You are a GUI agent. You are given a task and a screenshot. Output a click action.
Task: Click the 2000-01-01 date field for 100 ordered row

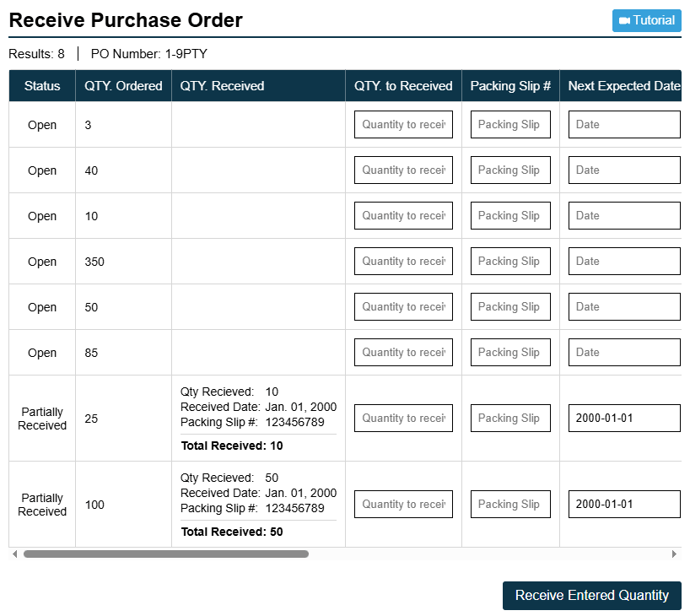click(x=624, y=504)
